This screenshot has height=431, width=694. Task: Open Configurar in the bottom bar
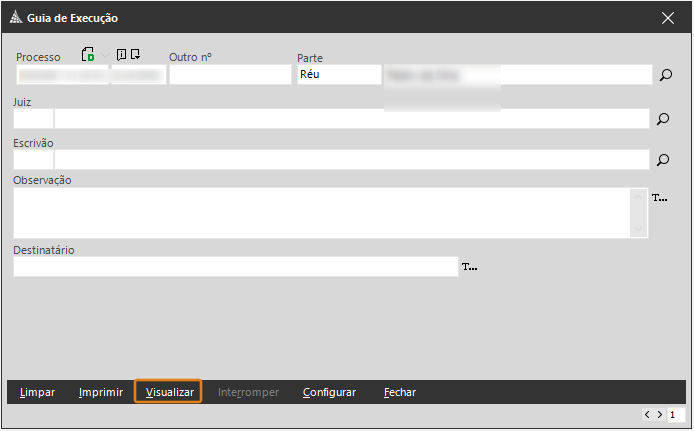(329, 393)
